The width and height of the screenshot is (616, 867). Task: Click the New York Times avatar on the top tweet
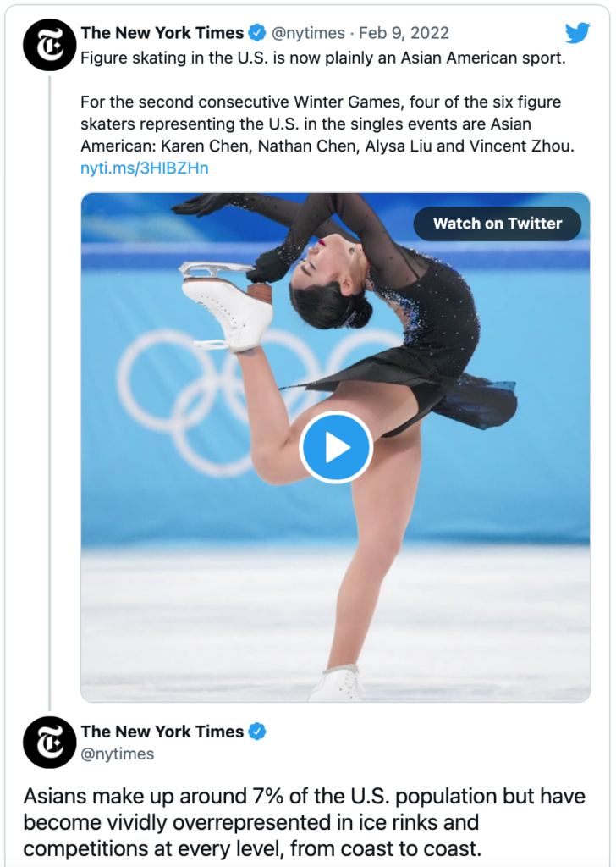pyautogui.click(x=50, y=43)
